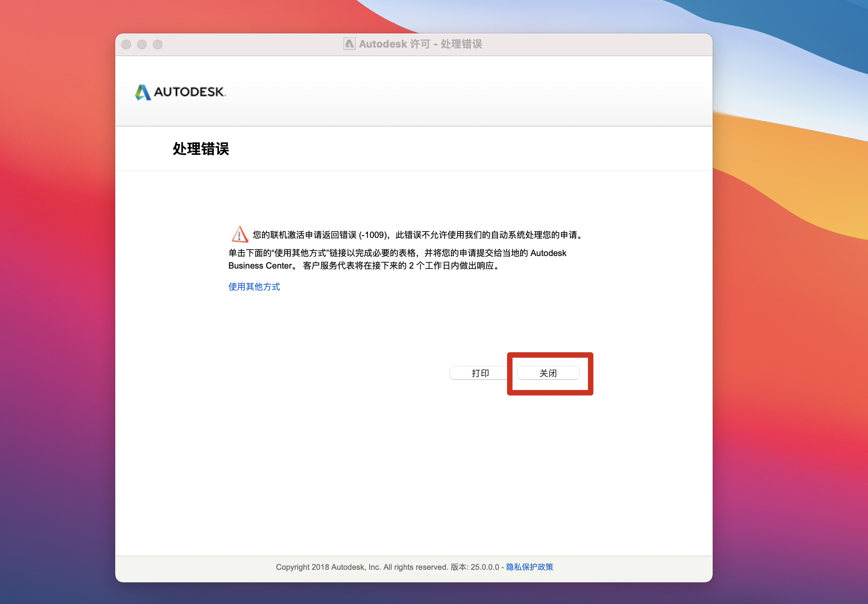Click the 处理错误 heading text
This screenshot has height=604, width=868.
tap(201, 149)
